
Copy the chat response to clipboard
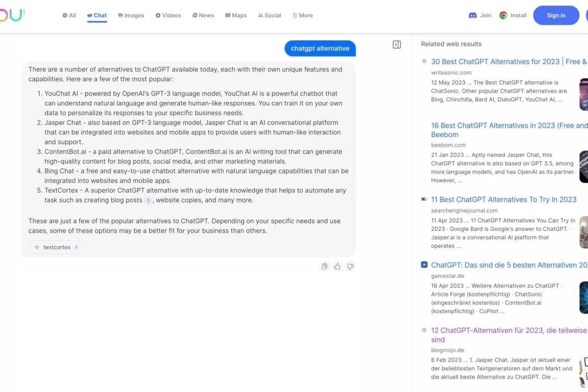[324, 267]
